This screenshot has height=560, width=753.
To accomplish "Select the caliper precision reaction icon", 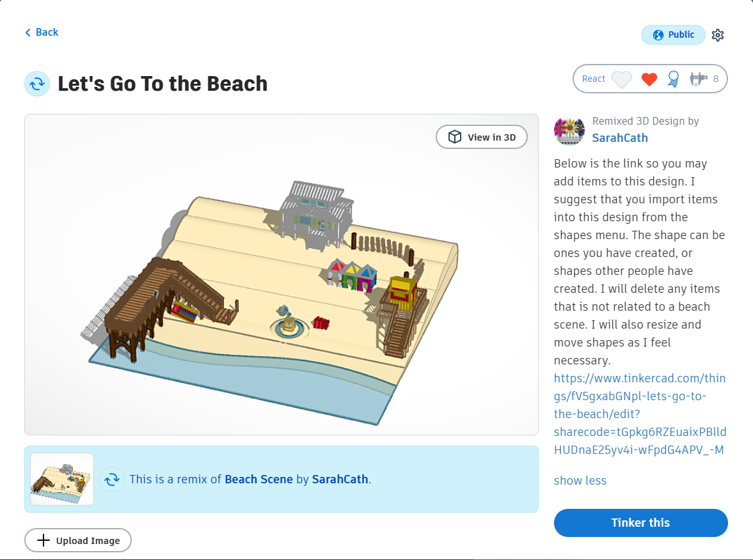I will (698, 78).
